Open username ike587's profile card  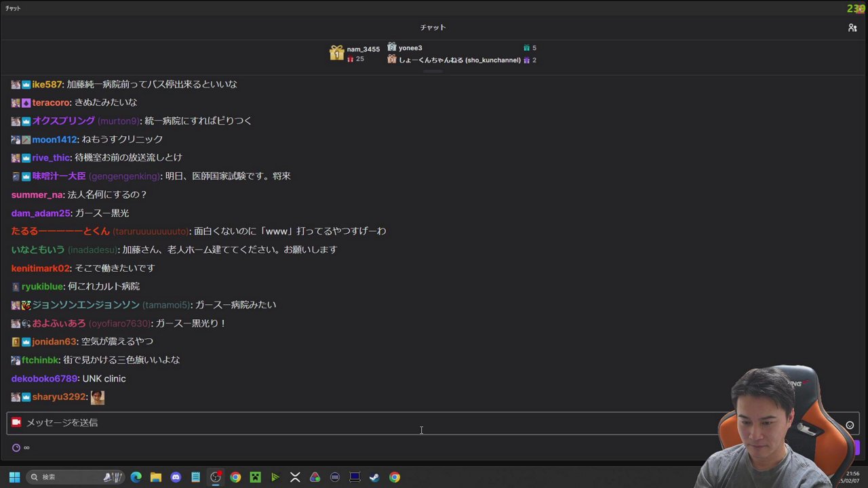[x=47, y=85]
